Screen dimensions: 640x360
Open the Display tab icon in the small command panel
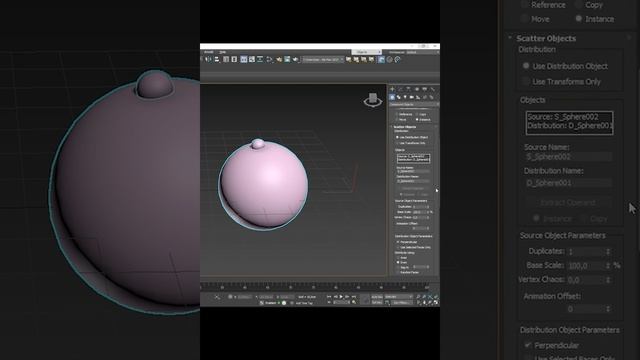[x=424, y=89]
